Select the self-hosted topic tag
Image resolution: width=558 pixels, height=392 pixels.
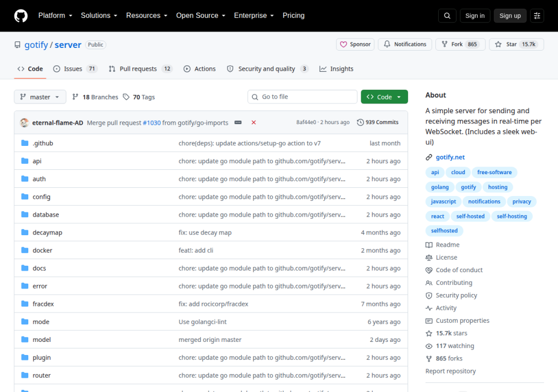[470, 216]
